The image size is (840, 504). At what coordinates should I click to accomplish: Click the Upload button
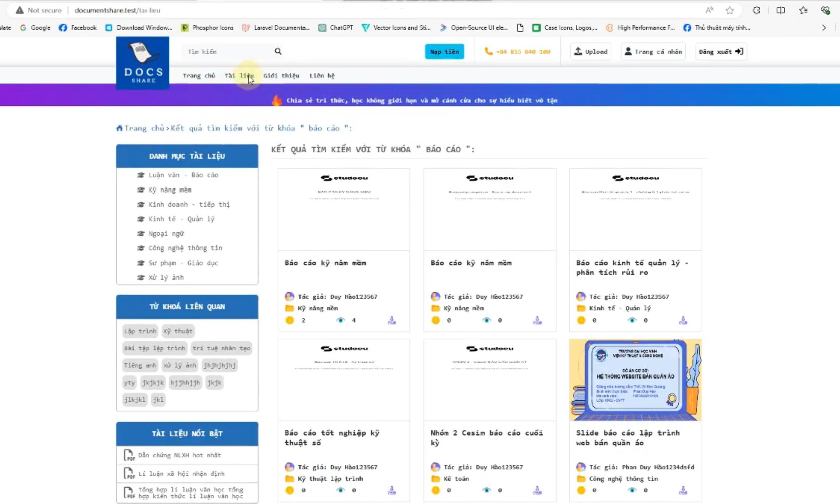click(591, 52)
